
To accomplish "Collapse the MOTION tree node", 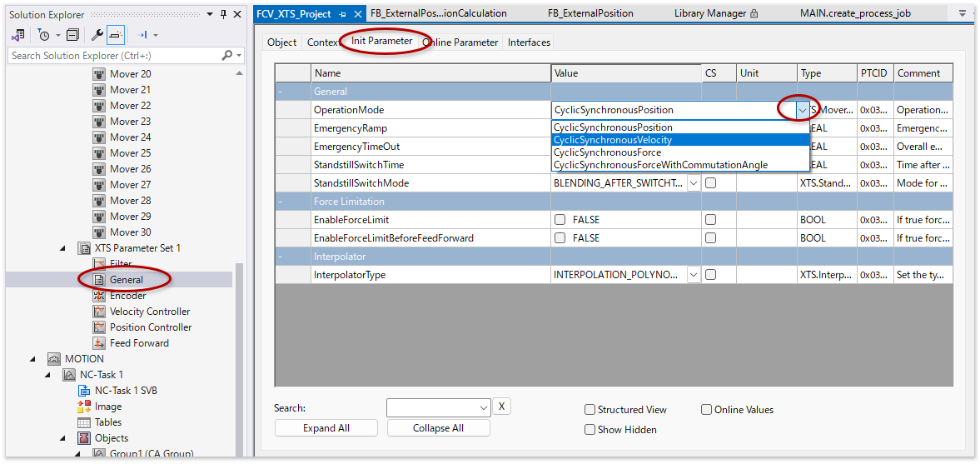I will 33,359.
